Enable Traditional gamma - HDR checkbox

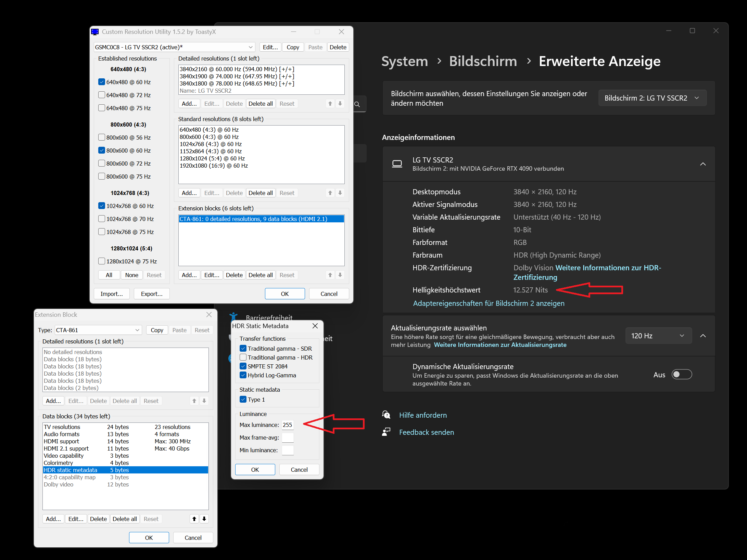tap(243, 357)
